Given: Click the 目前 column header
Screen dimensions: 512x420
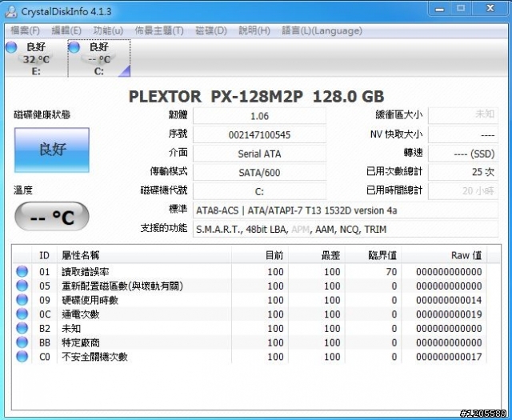Looking at the screenshot, I should (260, 255).
